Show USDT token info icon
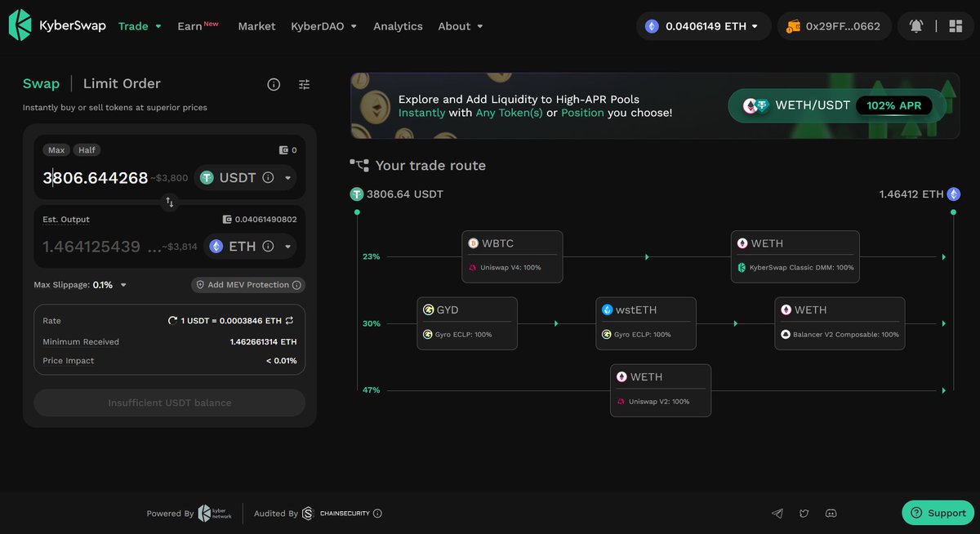The image size is (980, 534). [268, 178]
